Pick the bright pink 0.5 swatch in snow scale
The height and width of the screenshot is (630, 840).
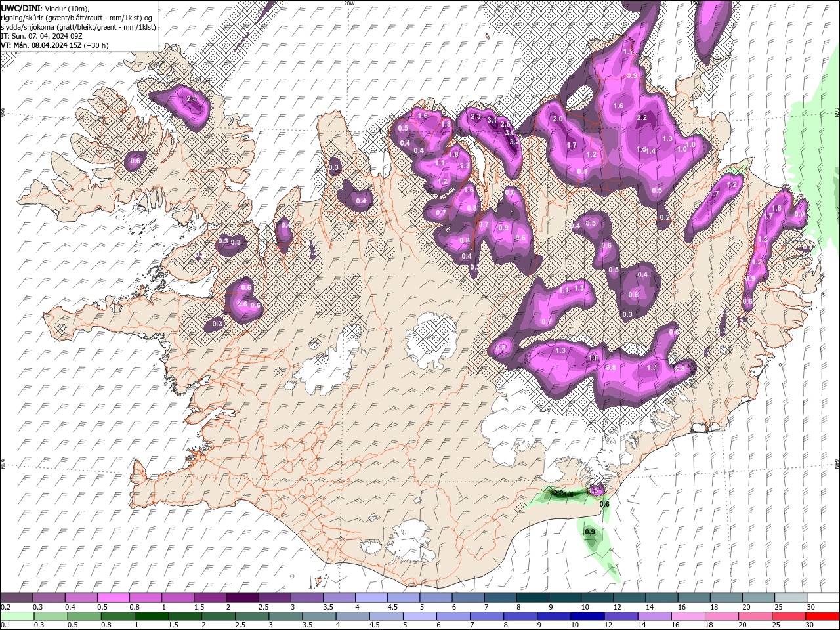coord(114,598)
